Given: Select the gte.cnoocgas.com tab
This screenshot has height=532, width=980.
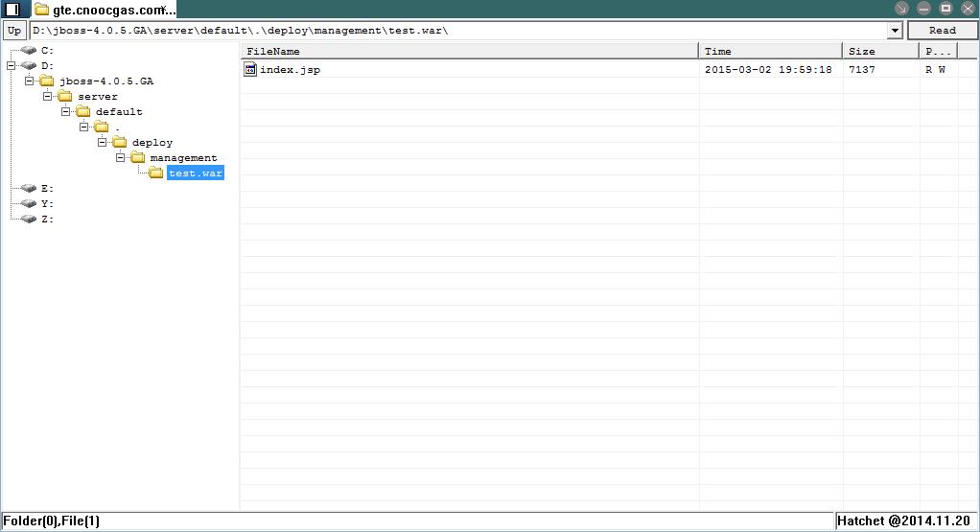Looking at the screenshot, I should tap(105, 10).
